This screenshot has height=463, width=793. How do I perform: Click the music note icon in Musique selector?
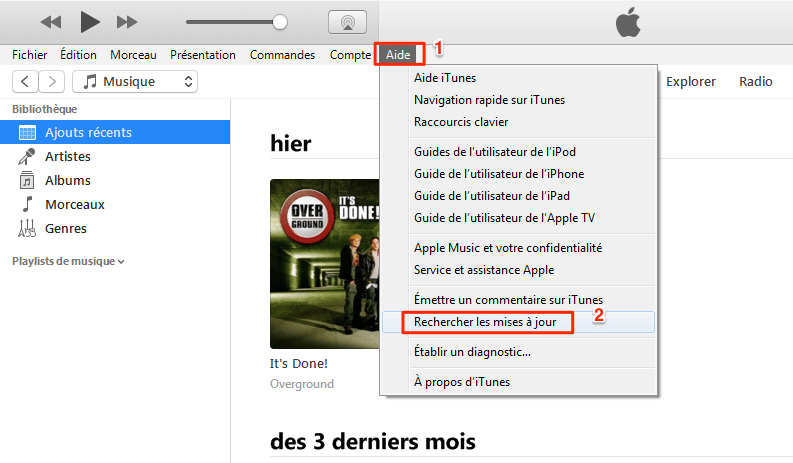(90, 81)
